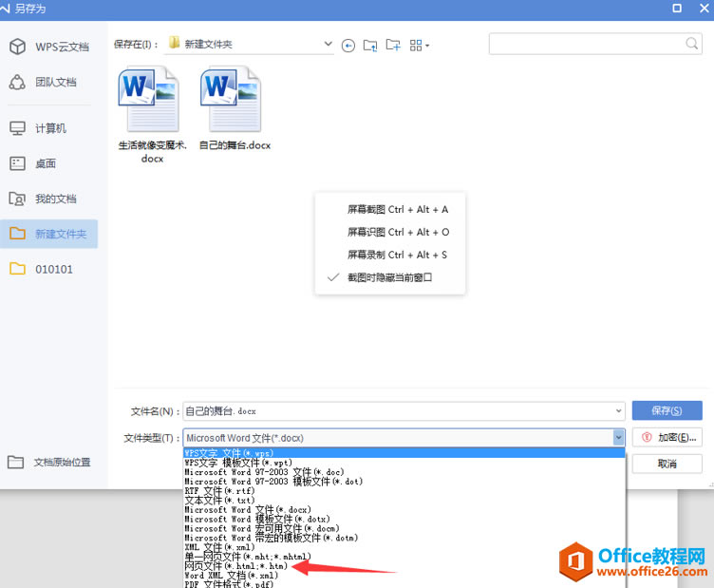Click the 取消 button
The image size is (714, 588).
667,464
